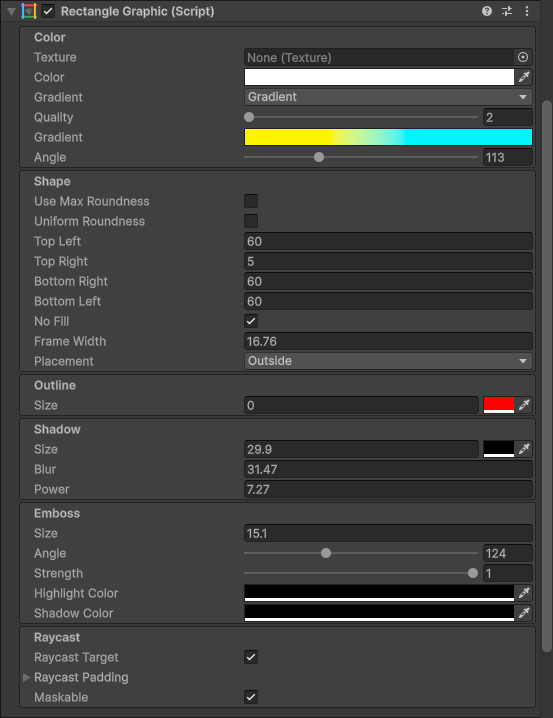Uncheck the No Fill checkbox
This screenshot has height=718, width=553.
(251, 321)
